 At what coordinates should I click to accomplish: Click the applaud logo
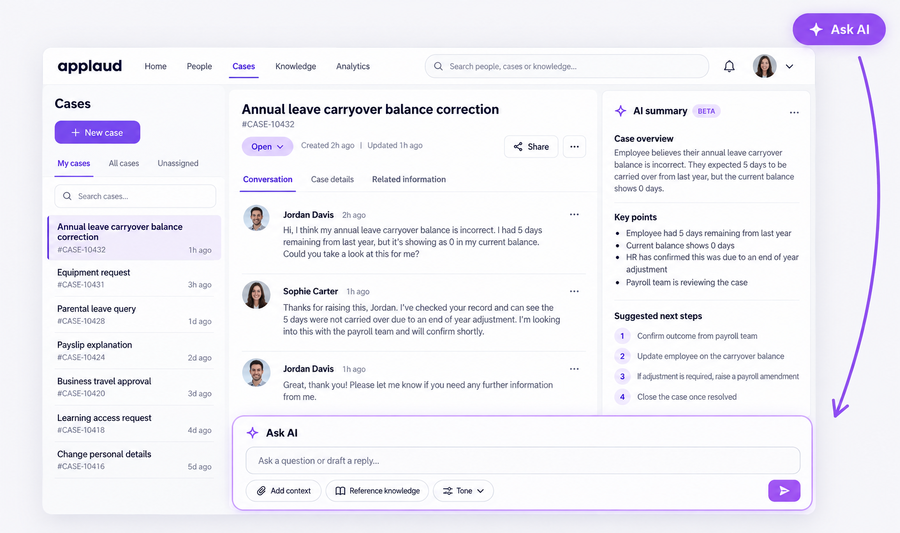tap(90, 66)
